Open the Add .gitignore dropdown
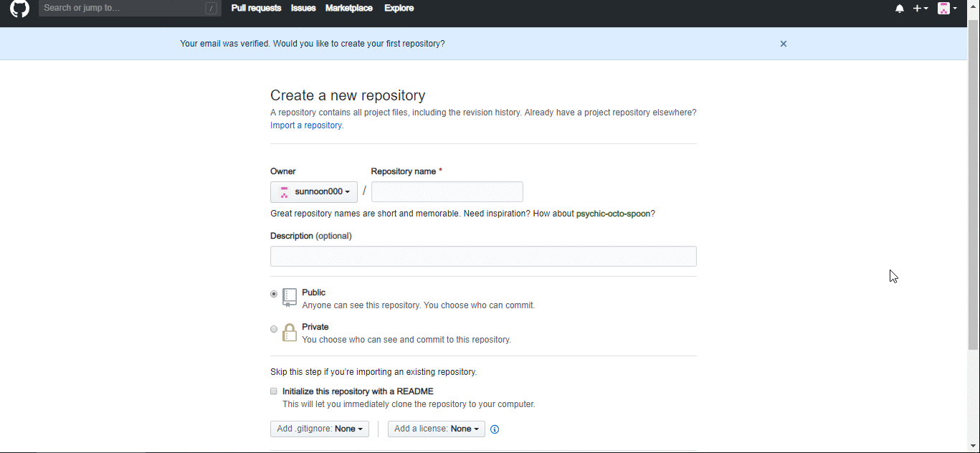The width and height of the screenshot is (980, 453). pyautogui.click(x=320, y=429)
